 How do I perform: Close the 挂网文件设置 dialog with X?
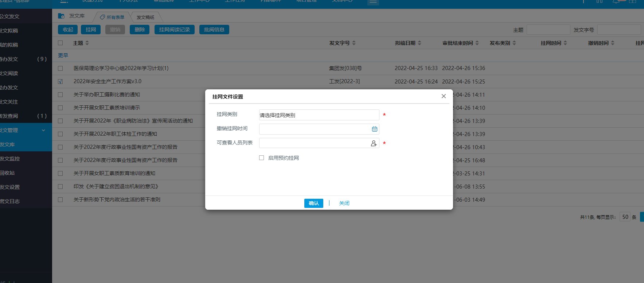(x=444, y=96)
